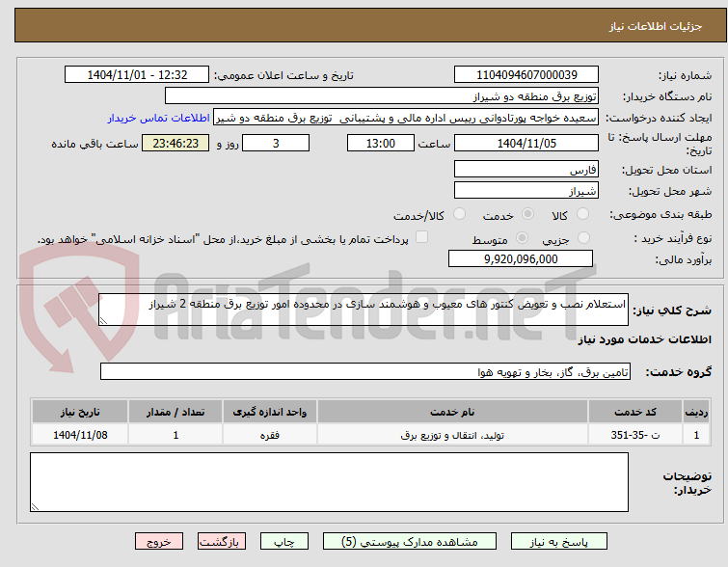Click the need date cell 1404/11/08
The width and height of the screenshot is (728, 567).
80,435
